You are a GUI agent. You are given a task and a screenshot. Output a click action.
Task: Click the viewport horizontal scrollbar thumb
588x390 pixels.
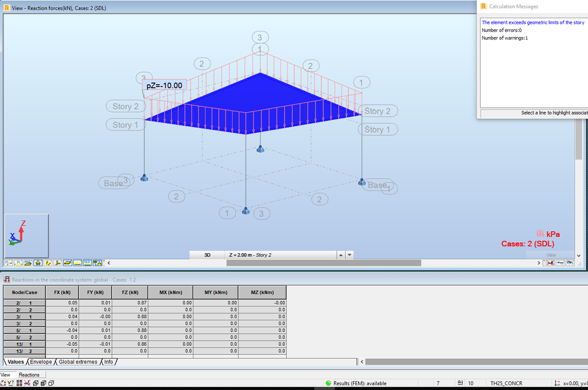(323, 263)
